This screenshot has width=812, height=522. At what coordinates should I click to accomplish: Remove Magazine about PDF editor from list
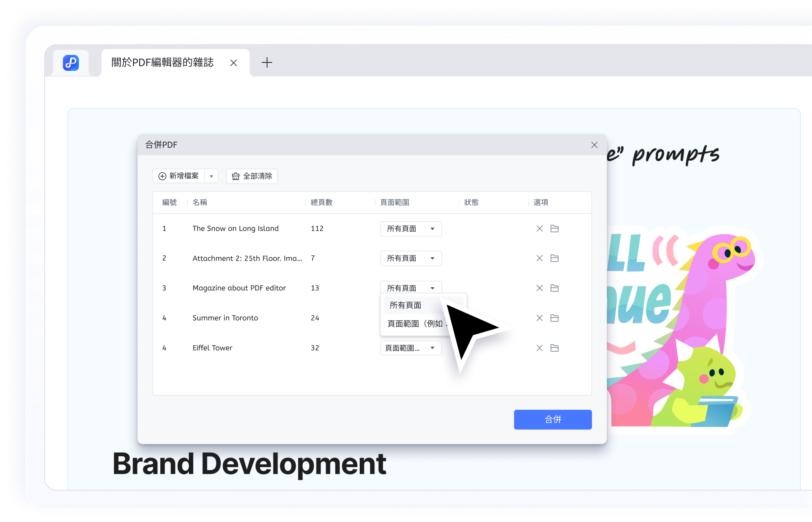540,288
